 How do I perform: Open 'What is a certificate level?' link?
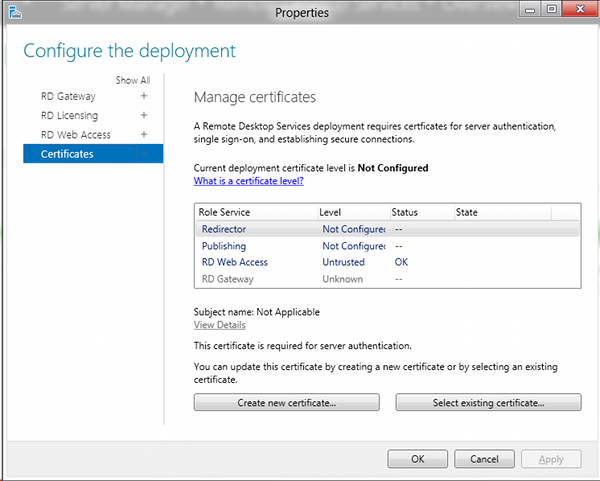coord(248,181)
